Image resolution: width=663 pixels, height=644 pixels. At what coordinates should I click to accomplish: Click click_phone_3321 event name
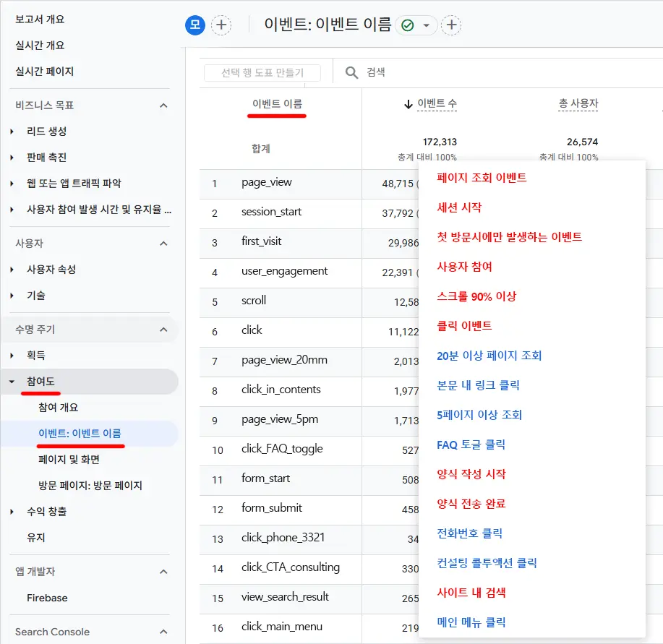tap(283, 538)
